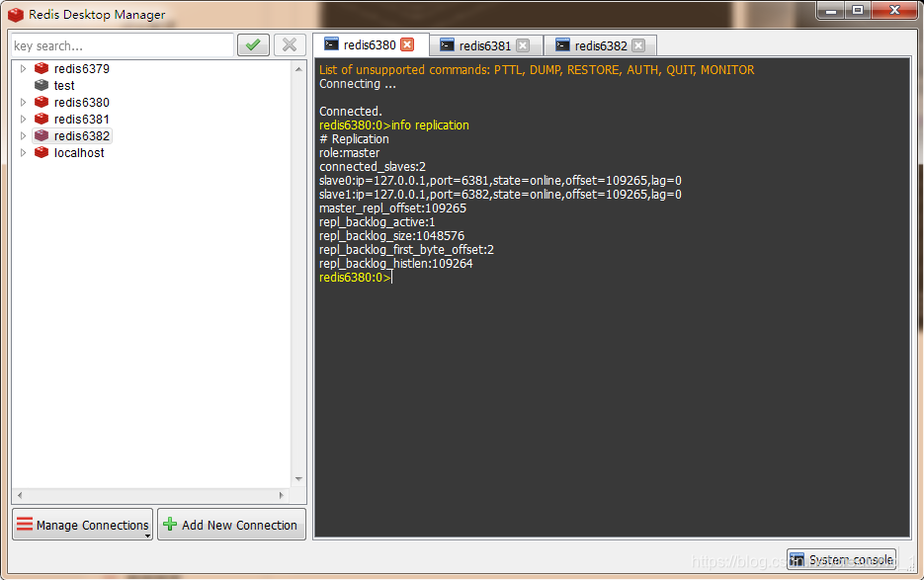Close the Redis Desktop Manager window
The width and height of the screenshot is (924, 580).
(894, 11)
